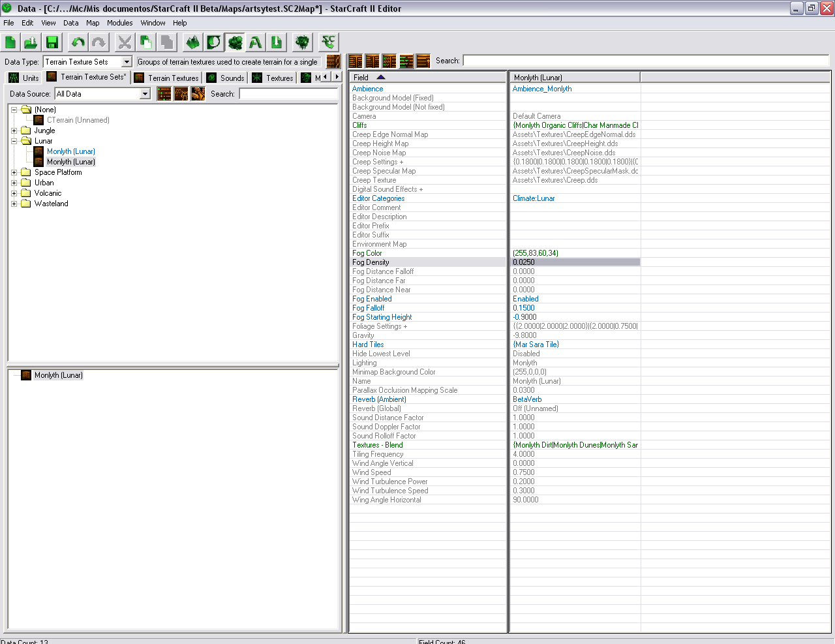Expand the Jungle folder in the tree
Screen dimensions: 835x644
point(14,130)
